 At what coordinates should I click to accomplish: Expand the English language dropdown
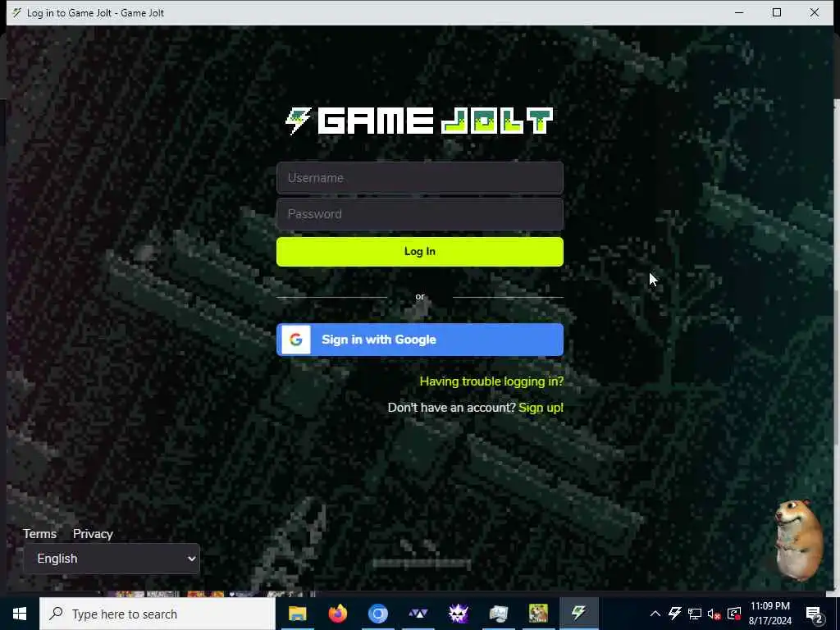tap(112, 559)
